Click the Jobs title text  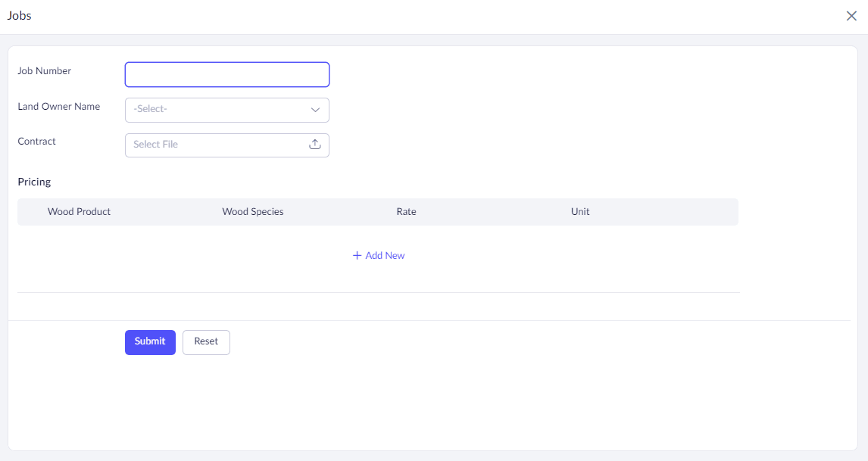[19, 16]
